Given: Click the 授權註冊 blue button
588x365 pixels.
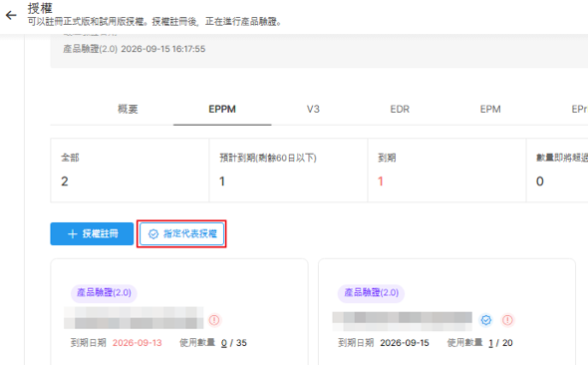Looking at the screenshot, I should tap(92, 233).
